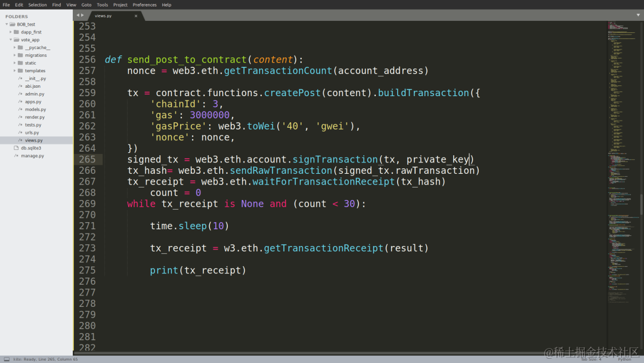Click the admin.py file type icon
The image size is (644, 363).
[20, 94]
